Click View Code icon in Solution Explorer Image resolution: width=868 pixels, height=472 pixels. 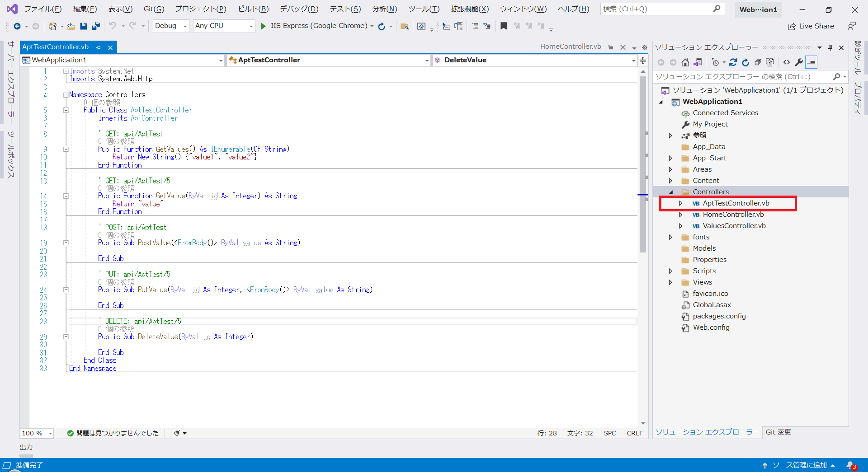point(787,62)
